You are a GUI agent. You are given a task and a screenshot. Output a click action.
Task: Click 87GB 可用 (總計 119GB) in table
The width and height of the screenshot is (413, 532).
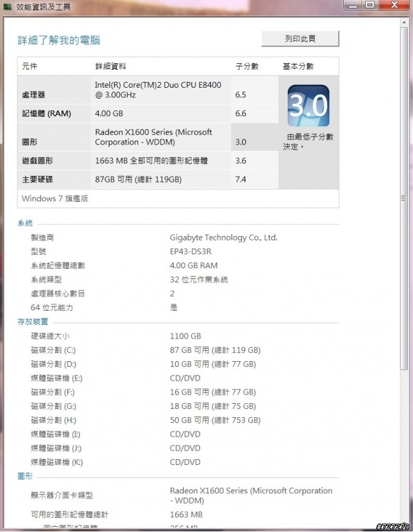tap(138, 179)
